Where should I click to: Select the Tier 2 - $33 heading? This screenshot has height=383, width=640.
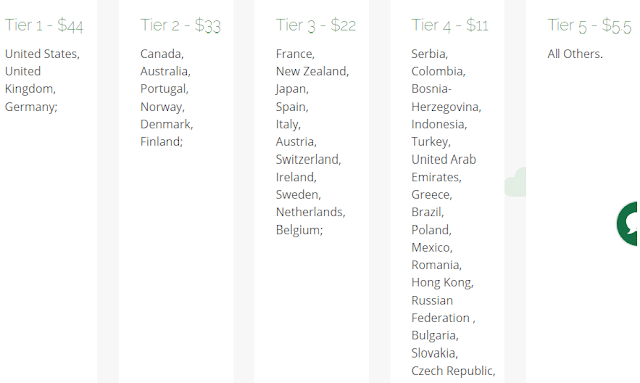(180, 25)
